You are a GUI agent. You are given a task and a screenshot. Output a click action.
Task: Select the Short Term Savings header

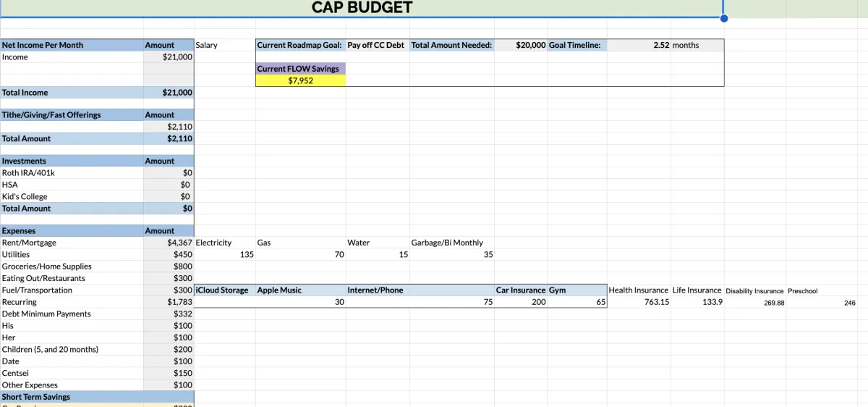(x=72, y=397)
